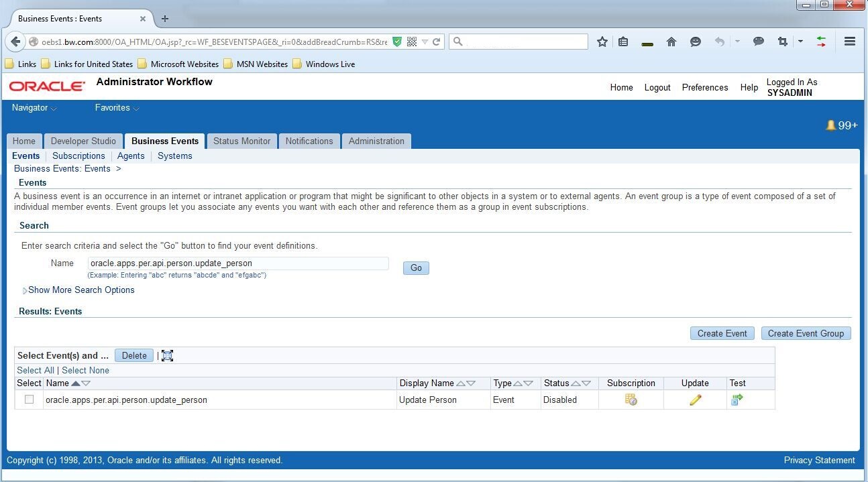Switch to the Notifications tab
868x482 pixels.
click(309, 141)
